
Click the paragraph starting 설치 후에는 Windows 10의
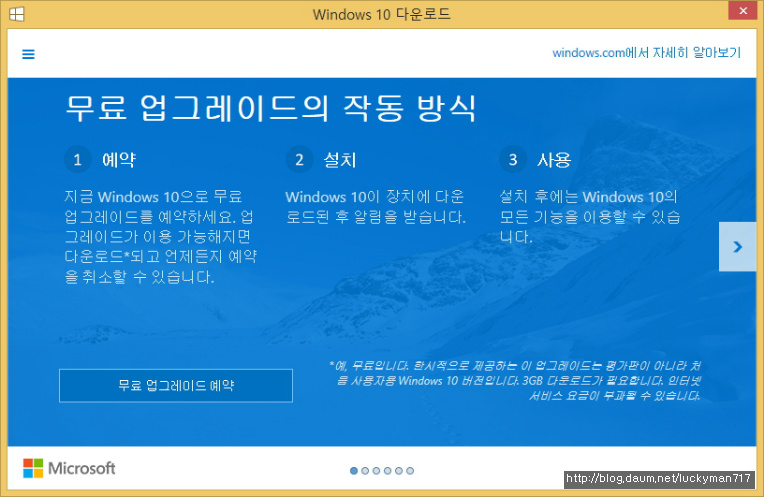coord(590,216)
